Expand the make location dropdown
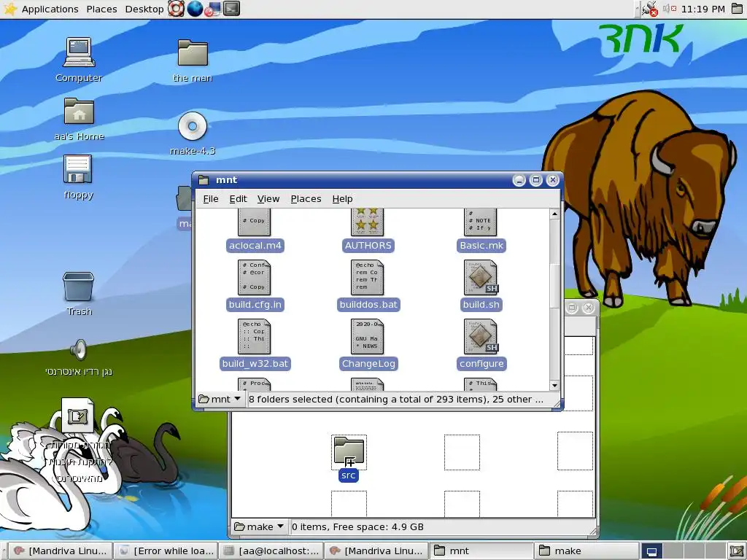Screen dimensions: 747x560 click(x=259, y=526)
